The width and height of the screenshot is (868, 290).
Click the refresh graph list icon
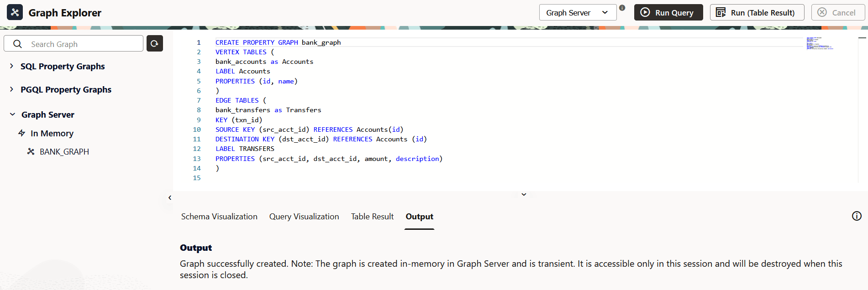click(x=154, y=43)
